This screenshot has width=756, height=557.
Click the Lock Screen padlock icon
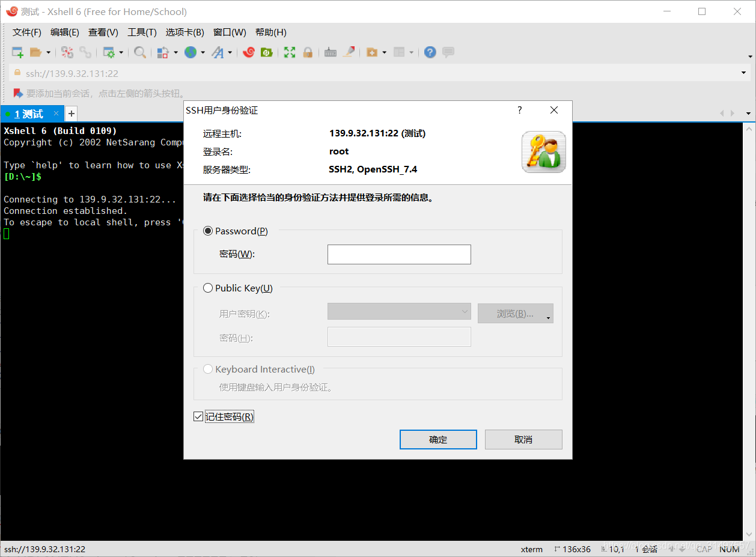point(308,52)
